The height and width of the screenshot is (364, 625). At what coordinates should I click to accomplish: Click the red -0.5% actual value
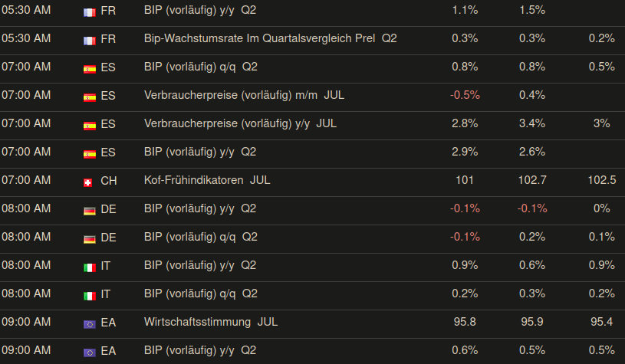(x=465, y=95)
